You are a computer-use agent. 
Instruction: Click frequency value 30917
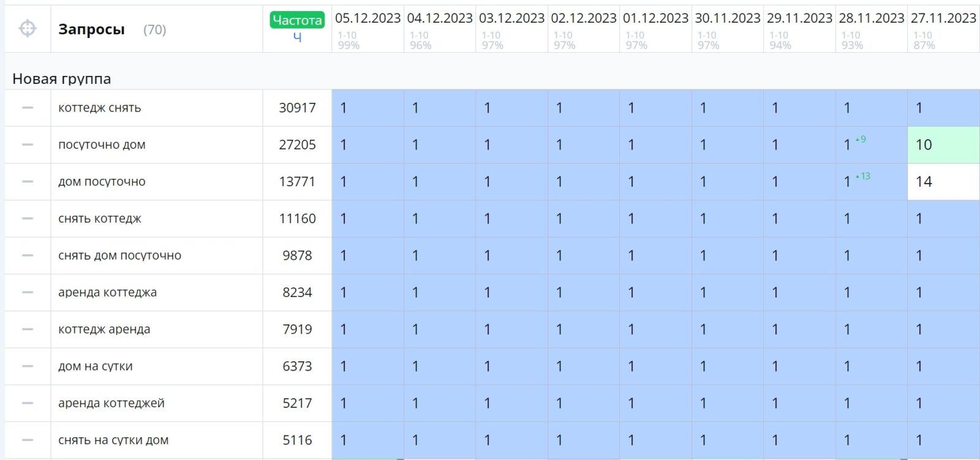(297, 108)
